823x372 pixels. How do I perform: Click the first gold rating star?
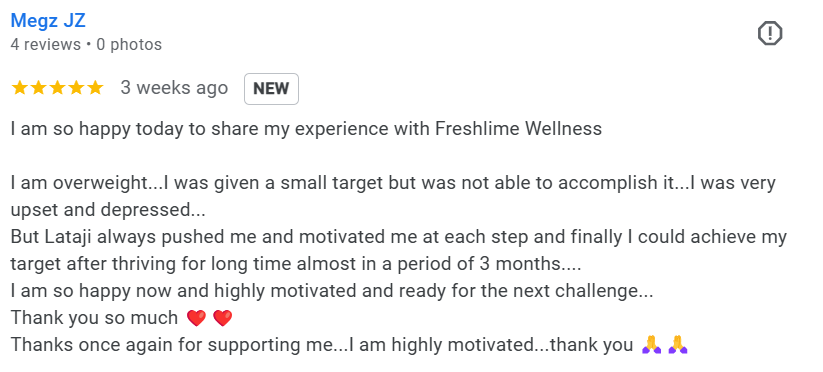tap(19, 88)
